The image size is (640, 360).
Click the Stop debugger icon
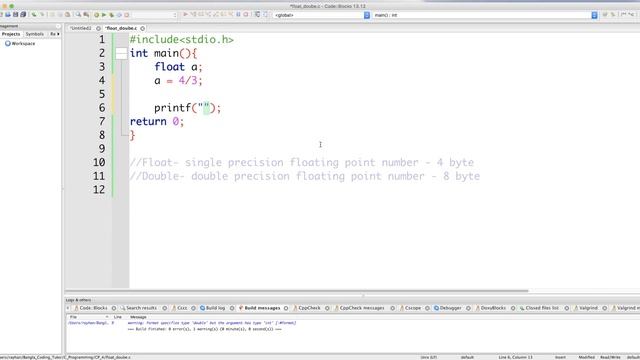pos(246,15)
